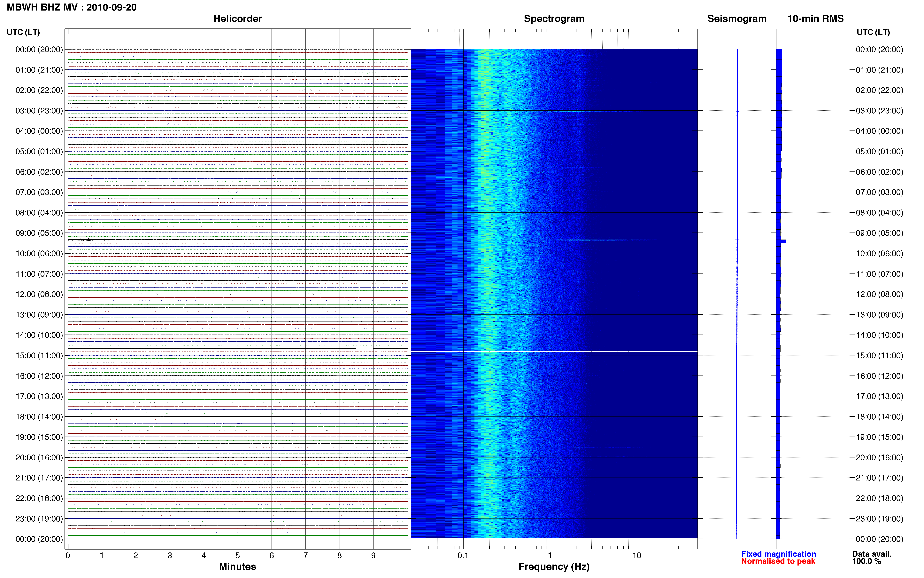Click the "Data avail." label
Viewport: 924px width, 578px height.
click(x=872, y=554)
